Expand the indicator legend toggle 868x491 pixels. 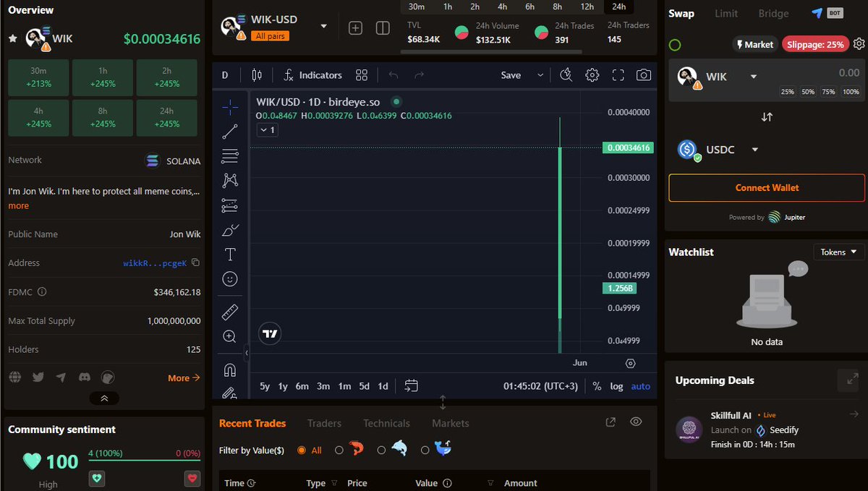coord(268,130)
